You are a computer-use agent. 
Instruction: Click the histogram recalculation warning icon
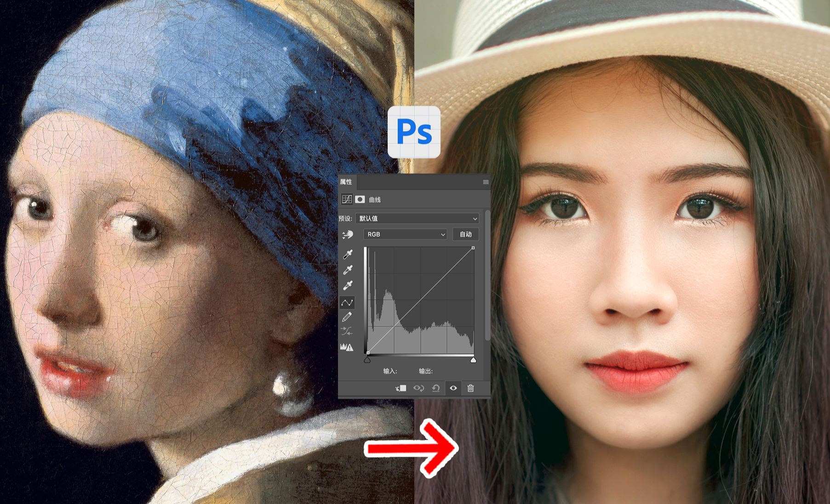tap(347, 347)
